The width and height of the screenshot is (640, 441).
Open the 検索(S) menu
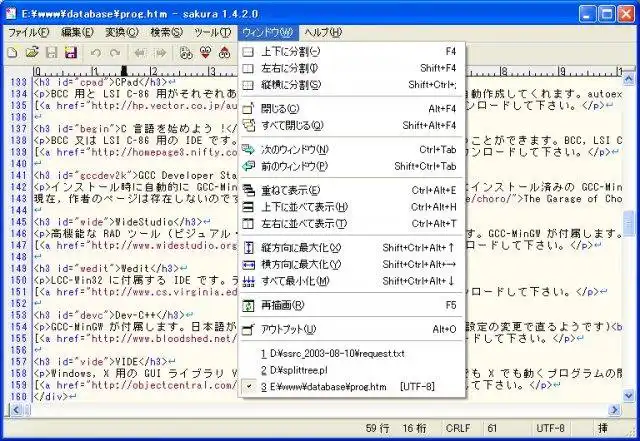point(166,32)
